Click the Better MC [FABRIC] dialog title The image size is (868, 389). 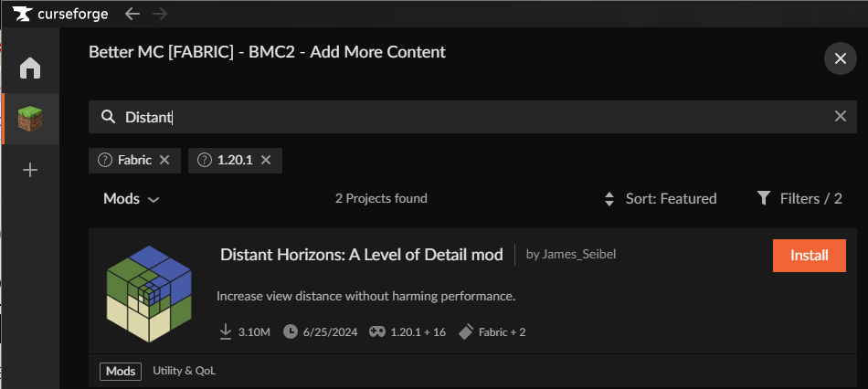pos(268,53)
